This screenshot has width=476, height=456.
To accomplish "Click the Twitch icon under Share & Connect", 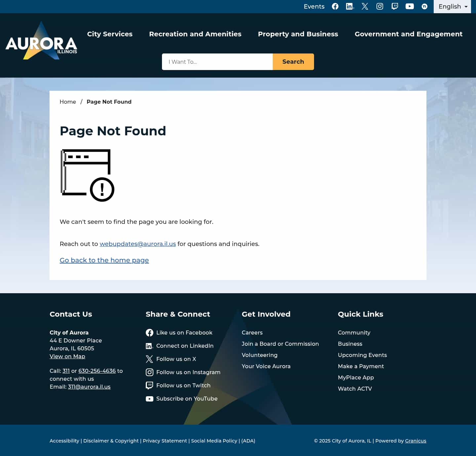I will [x=149, y=385].
